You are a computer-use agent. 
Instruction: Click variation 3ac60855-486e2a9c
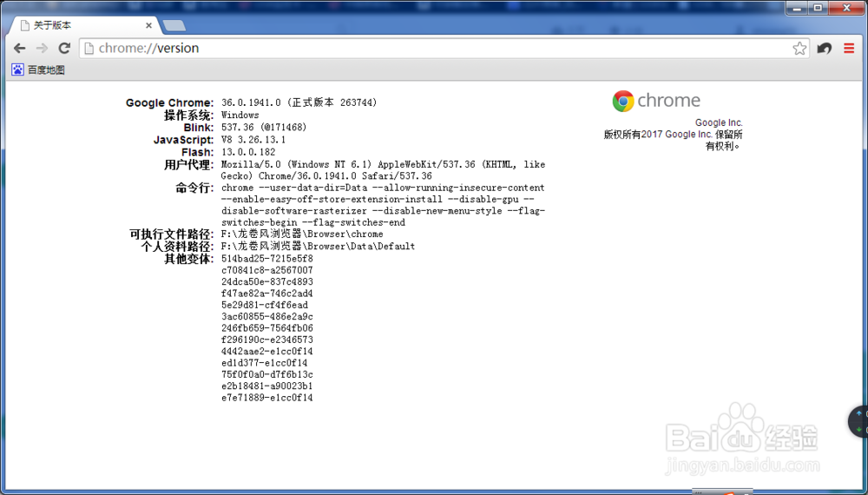point(266,317)
